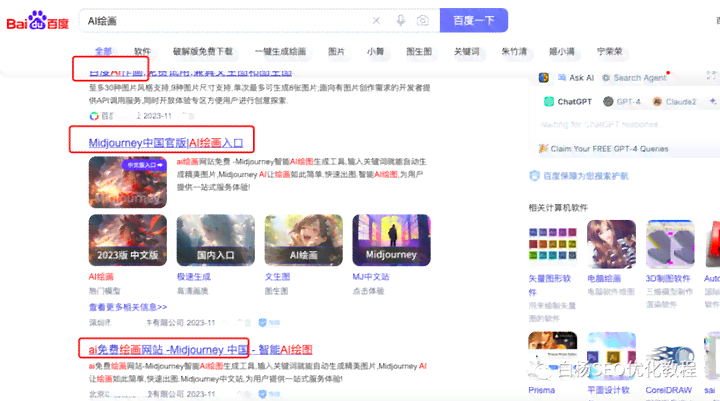
Task: Open the Midjourney silhouette image card
Action: [x=391, y=240]
